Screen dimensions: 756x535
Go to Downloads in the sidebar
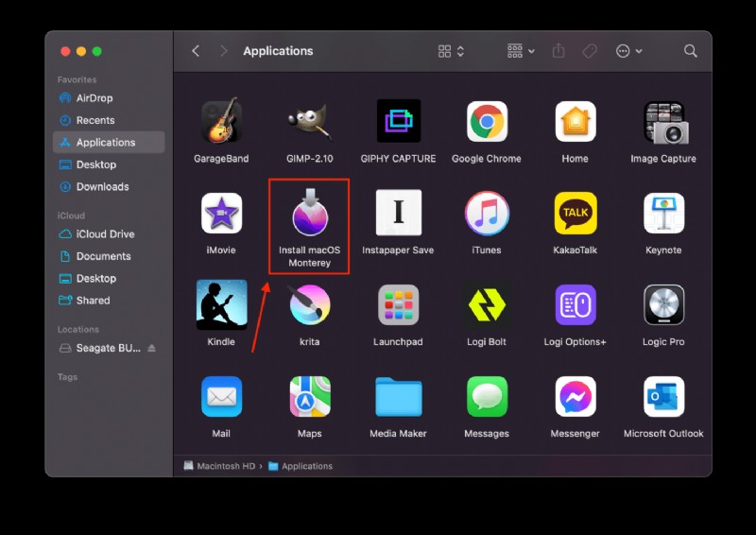point(102,187)
